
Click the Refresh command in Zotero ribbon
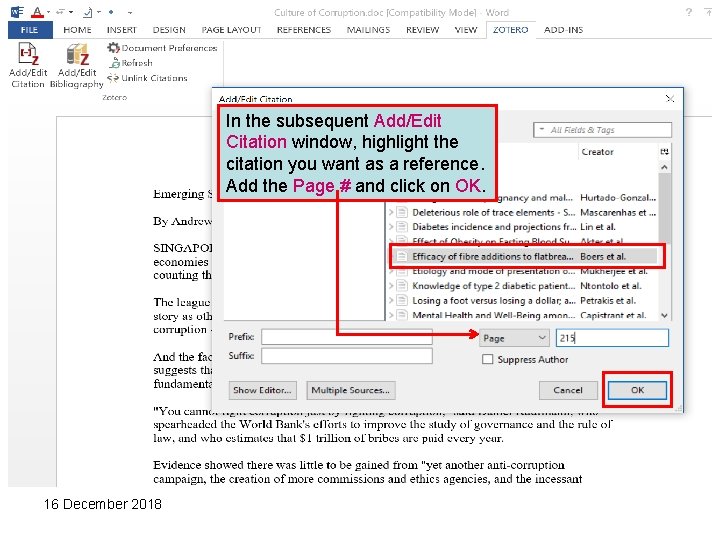131,63
